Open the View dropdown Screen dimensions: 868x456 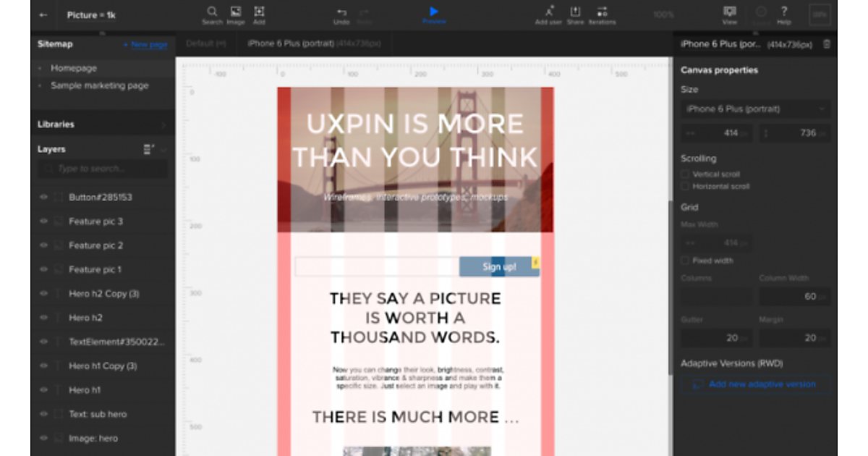click(x=730, y=12)
